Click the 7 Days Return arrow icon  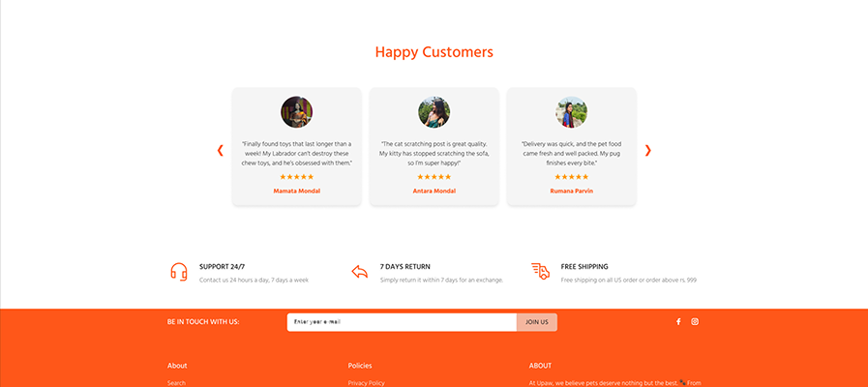point(360,272)
